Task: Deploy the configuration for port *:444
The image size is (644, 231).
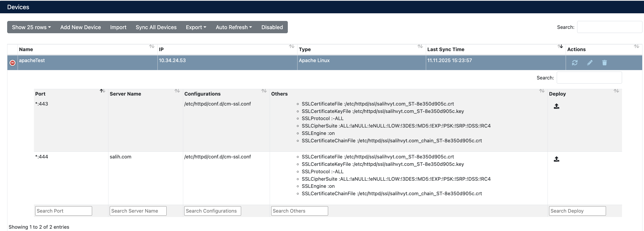Action: [x=556, y=159]
